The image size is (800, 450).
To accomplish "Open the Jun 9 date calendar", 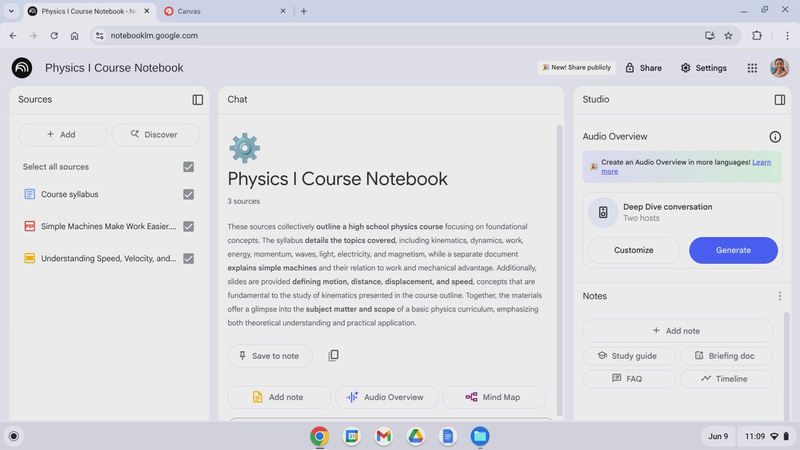I will 718,436.
